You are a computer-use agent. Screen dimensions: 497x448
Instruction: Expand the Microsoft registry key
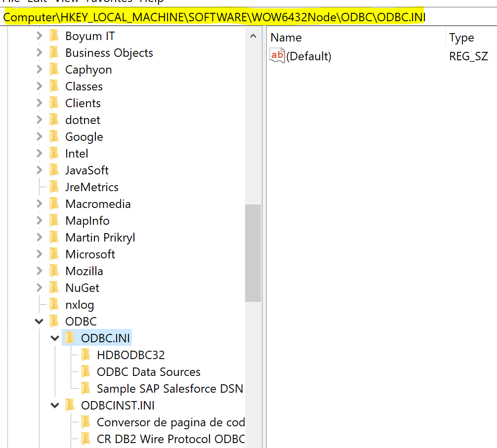[40, 254]
